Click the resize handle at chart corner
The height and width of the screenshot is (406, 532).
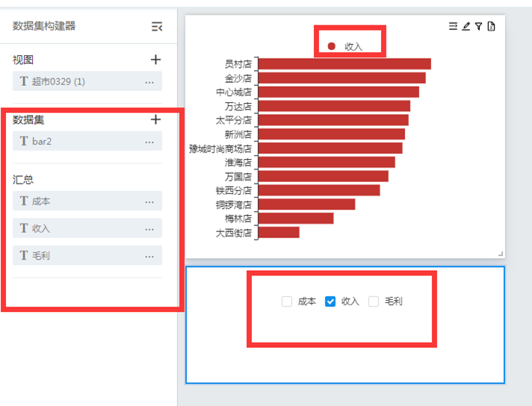(501, 254)
